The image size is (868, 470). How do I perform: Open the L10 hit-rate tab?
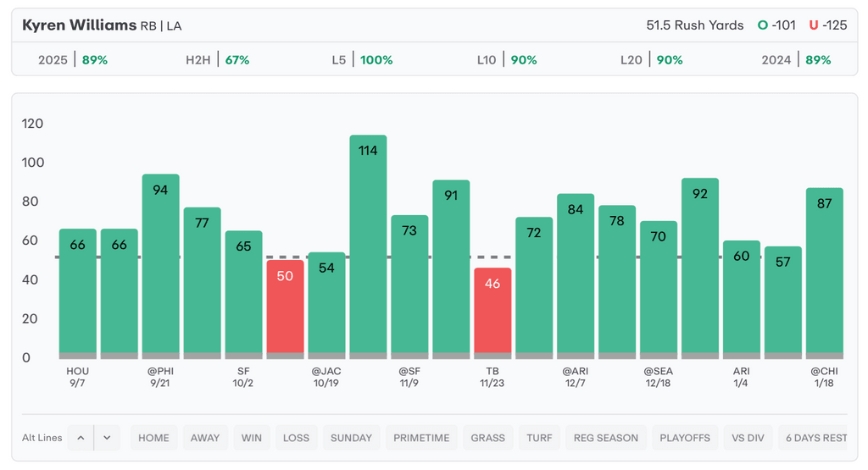click(509, 60)
